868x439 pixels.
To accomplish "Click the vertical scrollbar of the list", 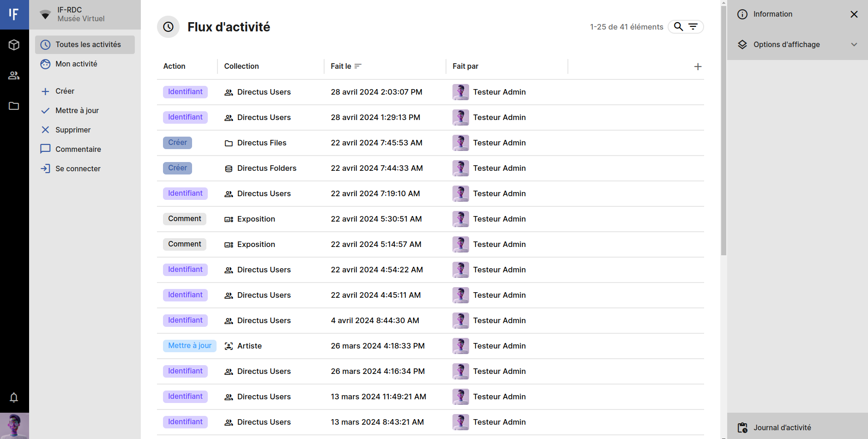I will point(723,138).
